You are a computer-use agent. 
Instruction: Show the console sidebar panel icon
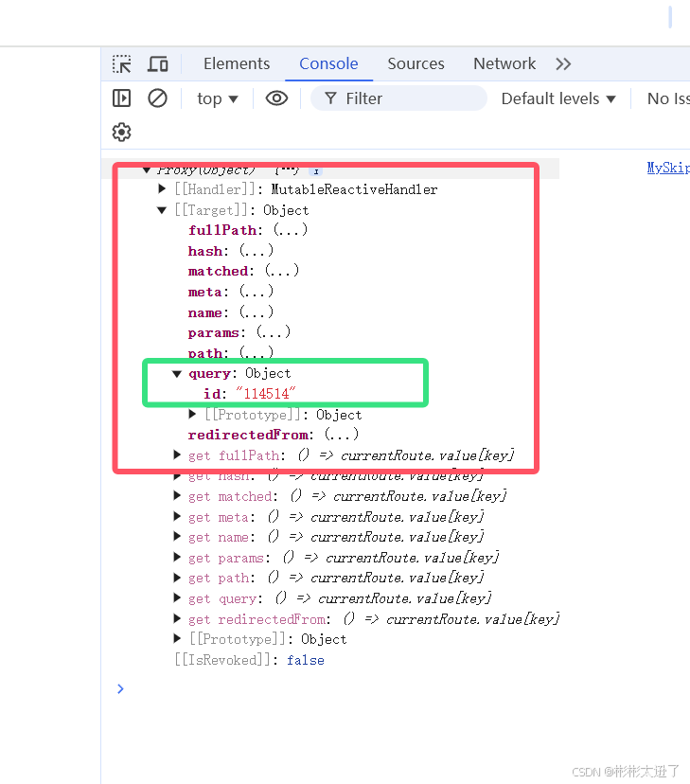pyautogui.click(x=121, y=98)
